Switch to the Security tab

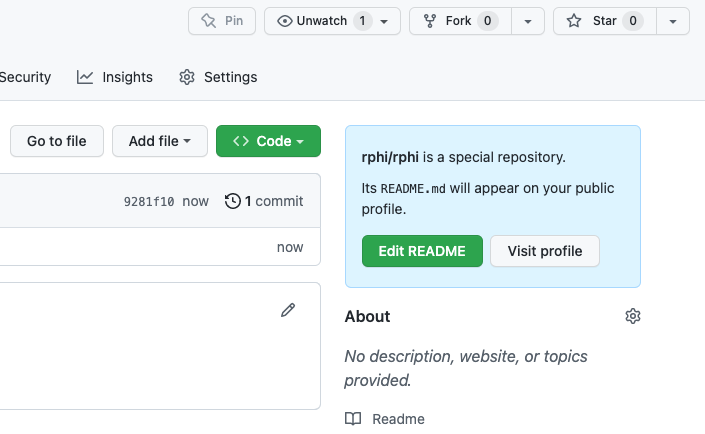(25, 77)
